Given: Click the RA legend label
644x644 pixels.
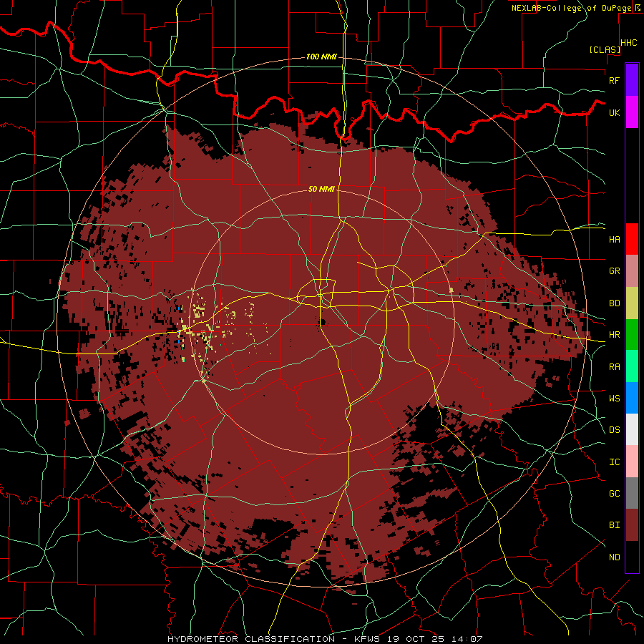Looking at the screenshot, I should coord(614,367).
